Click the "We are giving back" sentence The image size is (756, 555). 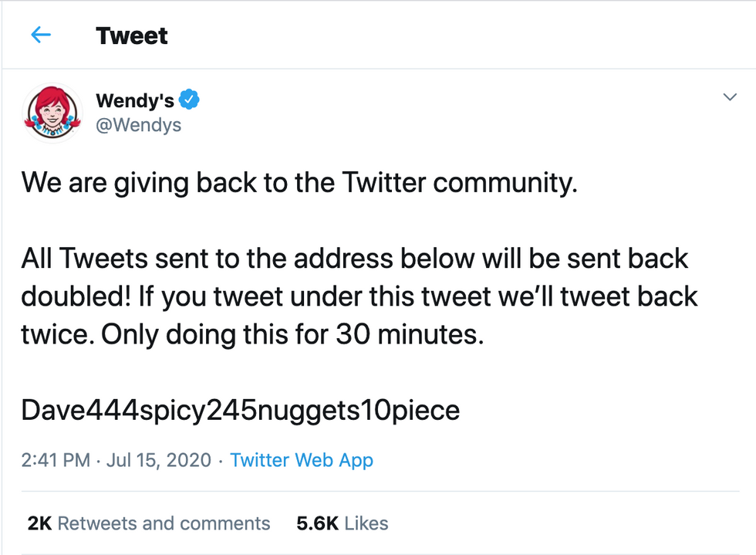(299, 184)
